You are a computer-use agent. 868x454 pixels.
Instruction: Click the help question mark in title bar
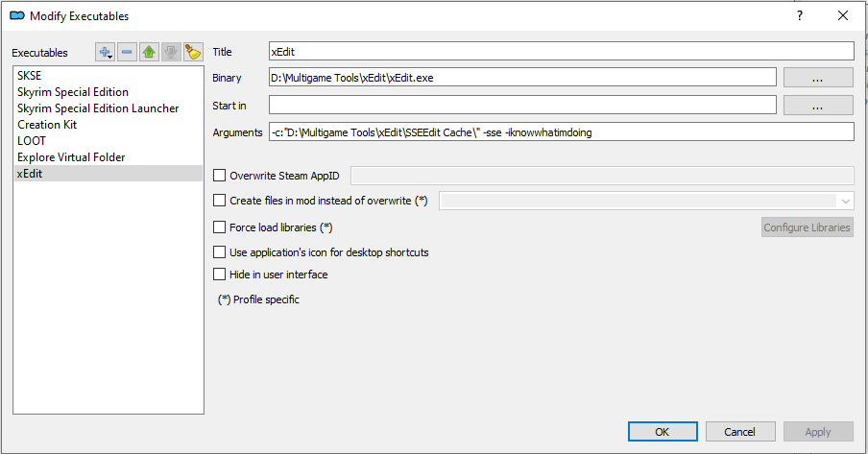799,15
